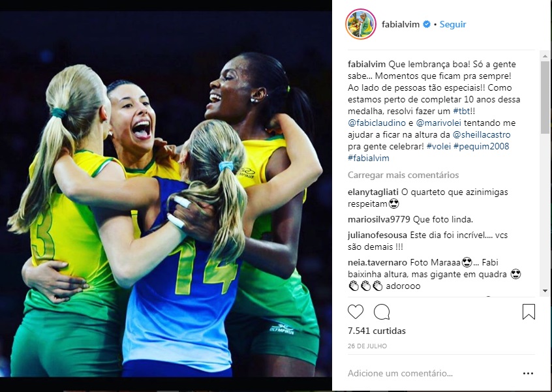Click the comments scrollbar down arrow
Screen dimensions: 552x392
coord(545,291)
